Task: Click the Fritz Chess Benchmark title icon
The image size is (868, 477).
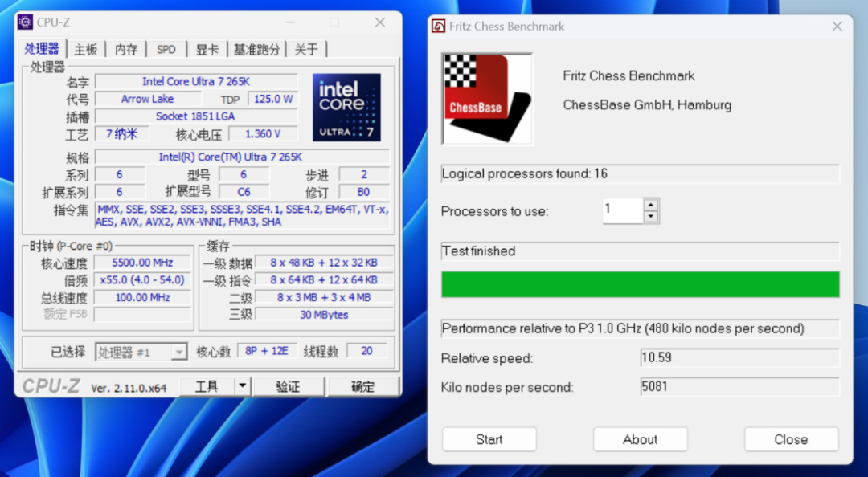Action: [439, 26]
